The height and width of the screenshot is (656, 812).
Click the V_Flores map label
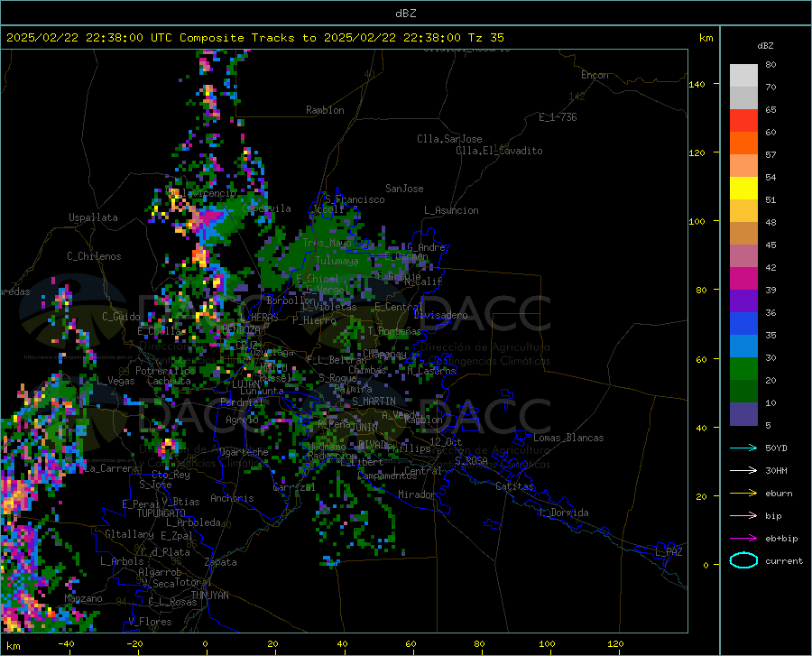(x=150, y=622)
